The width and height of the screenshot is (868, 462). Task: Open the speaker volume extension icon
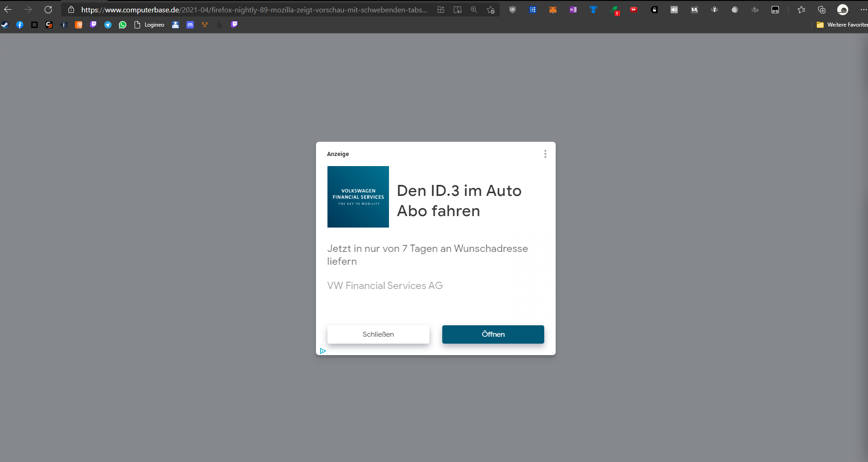click(674, 10)
